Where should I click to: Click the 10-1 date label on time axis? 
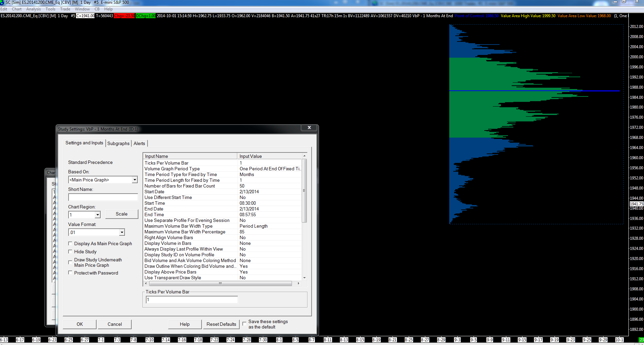(619, 340)
